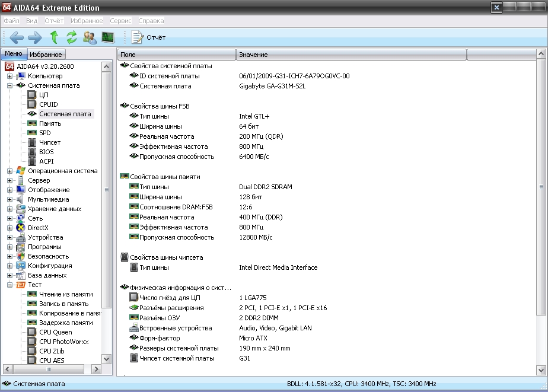The image size is (548, 392).
Task: Expand the Безопасность node
Action: pyautogui.click(x=9, y=256)
